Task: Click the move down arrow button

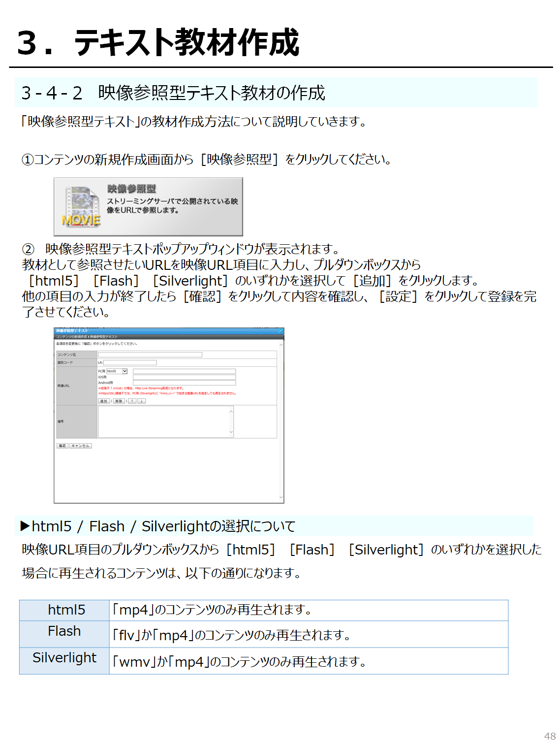Action: (x=142, y=401)
